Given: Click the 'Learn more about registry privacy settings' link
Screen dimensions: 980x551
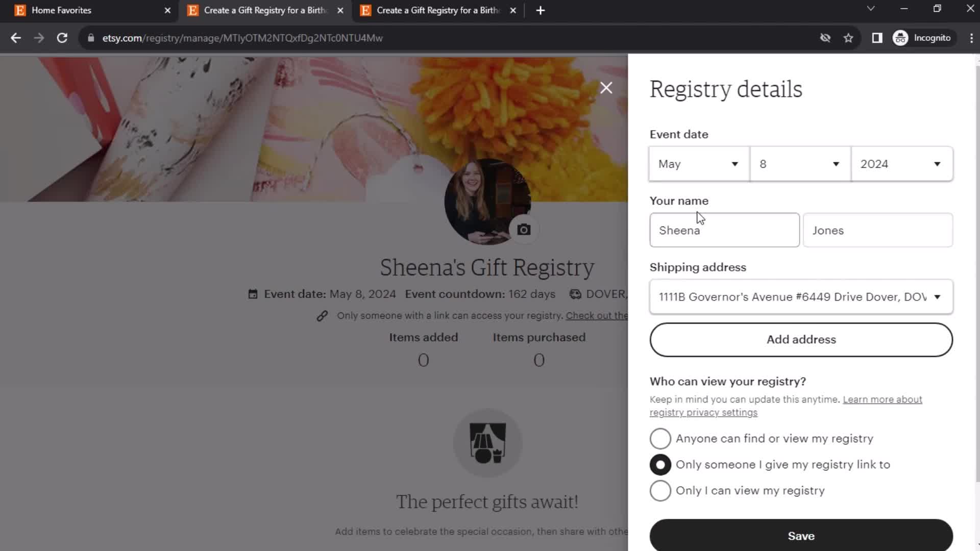Looking at the screenshot, I should [786, 405].
